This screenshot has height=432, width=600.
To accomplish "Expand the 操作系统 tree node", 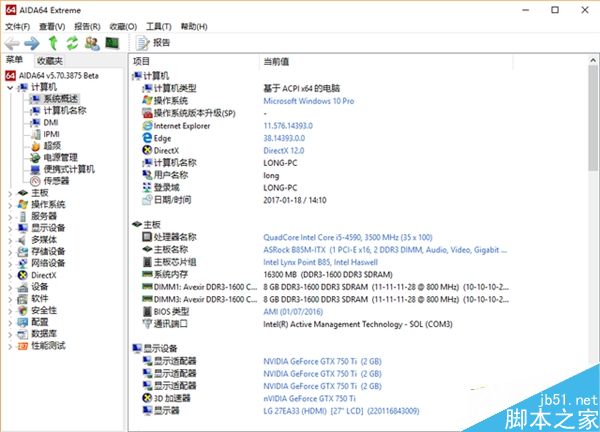I will coord(10,205).
